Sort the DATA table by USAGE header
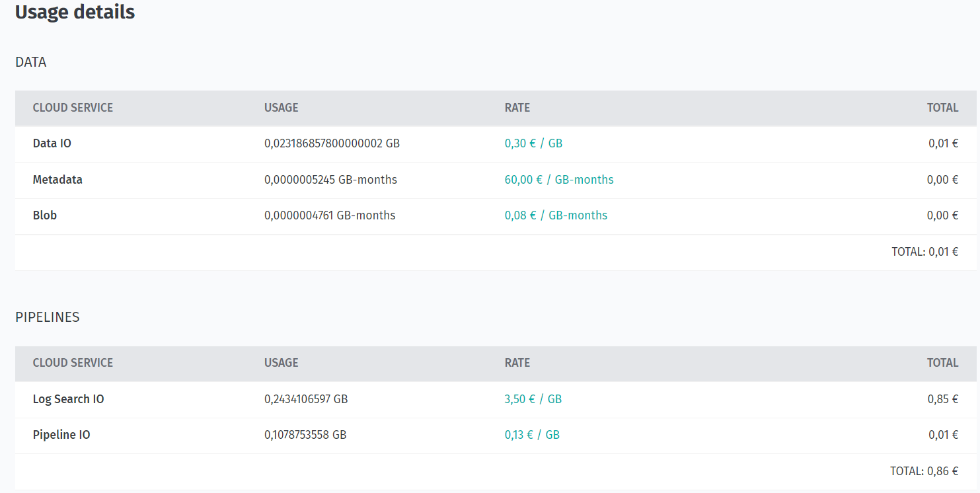The width and height of the screenshot is (980, 493). [281, 107]
